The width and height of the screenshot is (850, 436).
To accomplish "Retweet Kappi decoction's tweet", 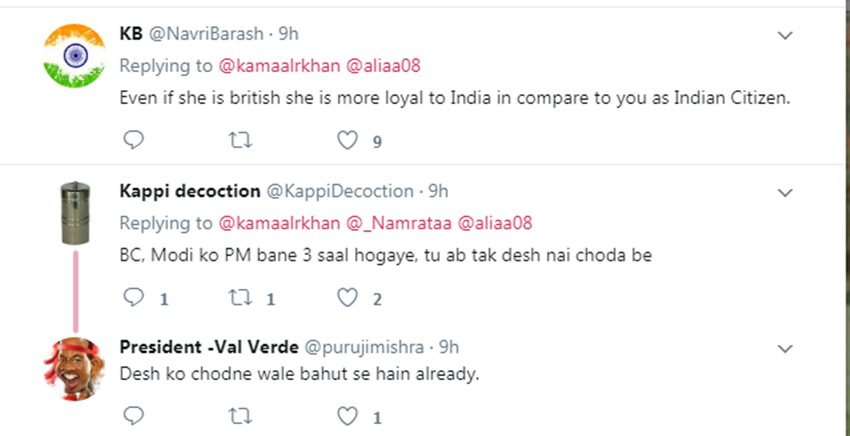I will tap(240, 297).
